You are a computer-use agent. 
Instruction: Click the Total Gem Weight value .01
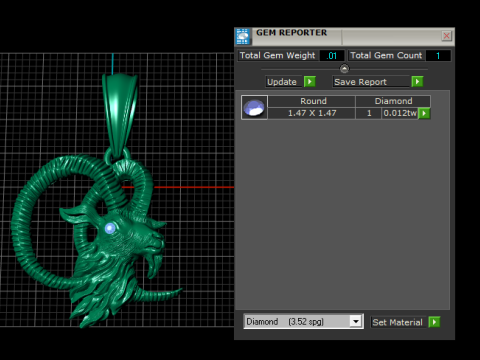pos(332,55)
